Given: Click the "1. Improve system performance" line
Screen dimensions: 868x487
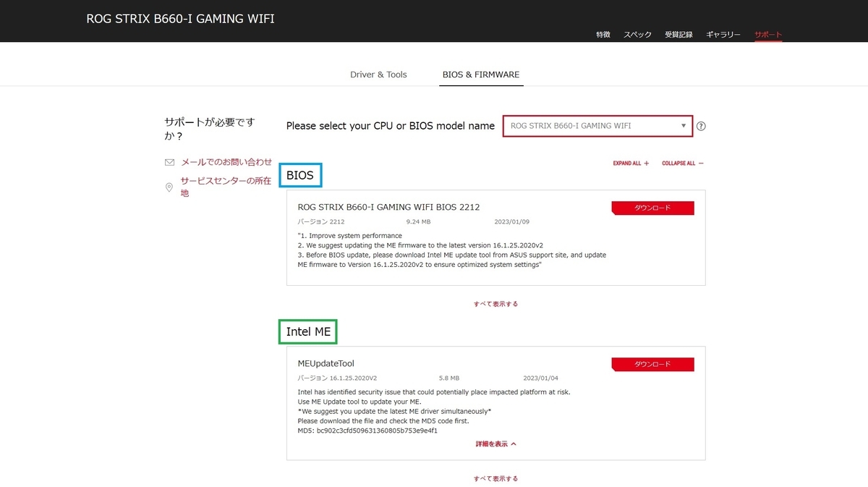Looking at the screenshot, I should click(x=350, y=236).
